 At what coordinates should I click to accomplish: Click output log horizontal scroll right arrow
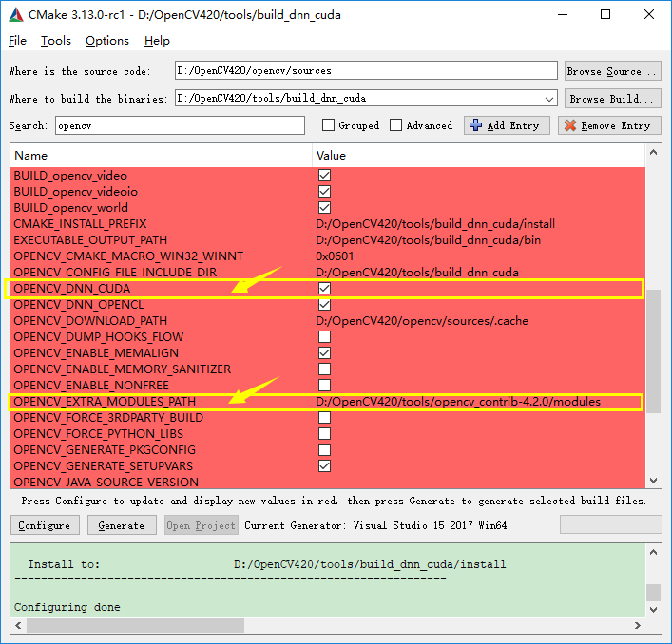click(638, 625)
